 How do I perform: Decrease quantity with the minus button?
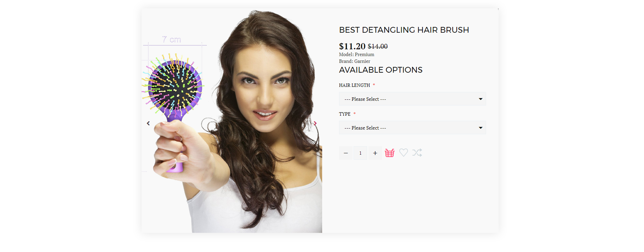346,153
